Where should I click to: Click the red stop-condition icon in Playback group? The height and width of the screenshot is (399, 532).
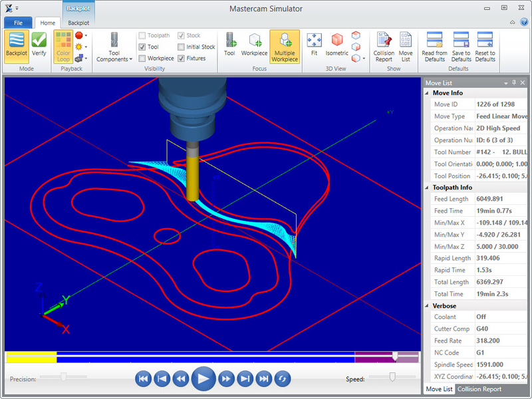click(x=79, y=35)
